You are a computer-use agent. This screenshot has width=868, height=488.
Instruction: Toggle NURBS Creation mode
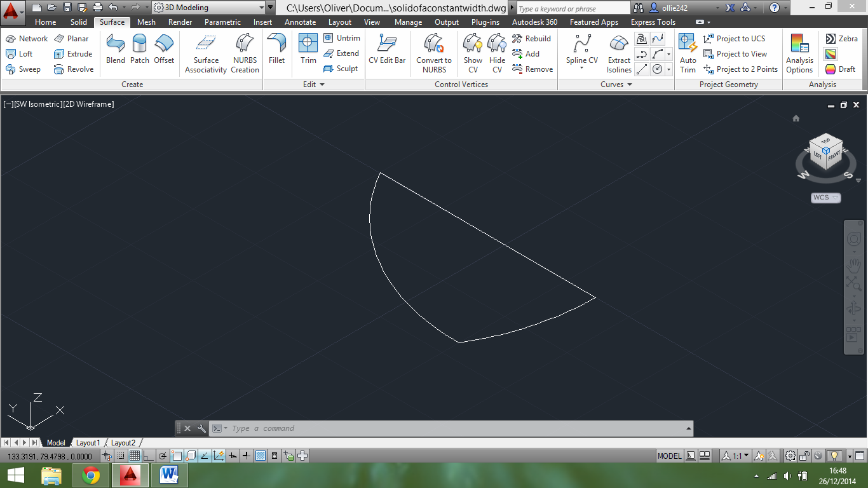point(245,53)
